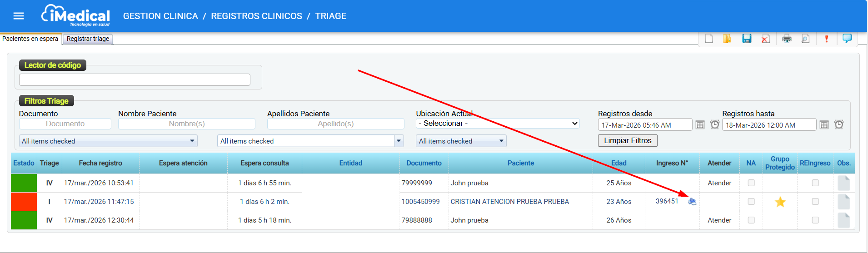Viewport: 868px width, 253px height.
Task: Expand the third 'All items checked' dropdown
Action: point(461,141)
